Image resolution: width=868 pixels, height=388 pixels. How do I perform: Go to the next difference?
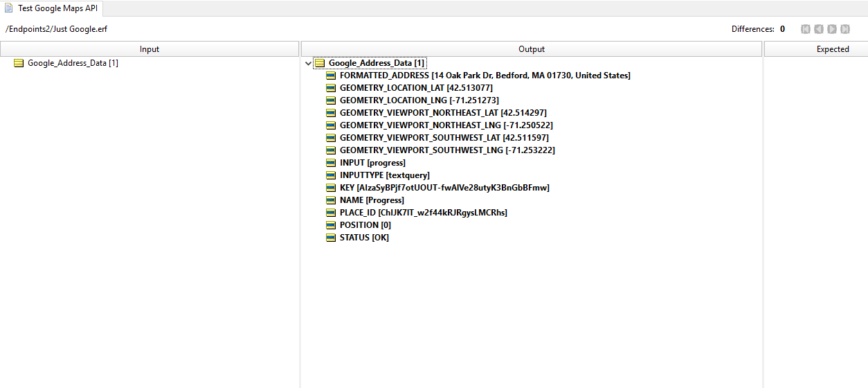point(832,29)
